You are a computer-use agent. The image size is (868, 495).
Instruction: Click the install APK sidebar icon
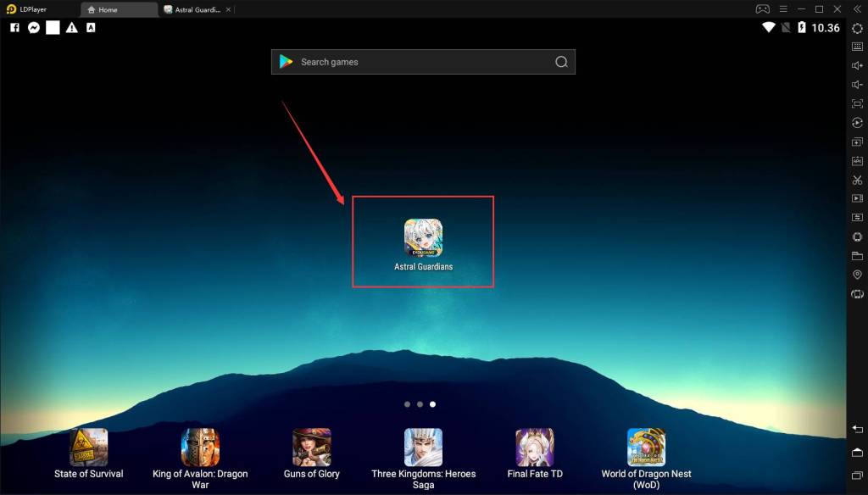857,161
